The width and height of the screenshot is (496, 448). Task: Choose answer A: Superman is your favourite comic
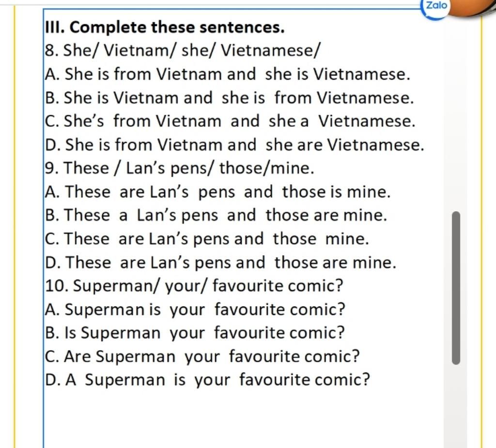point(195,309)
